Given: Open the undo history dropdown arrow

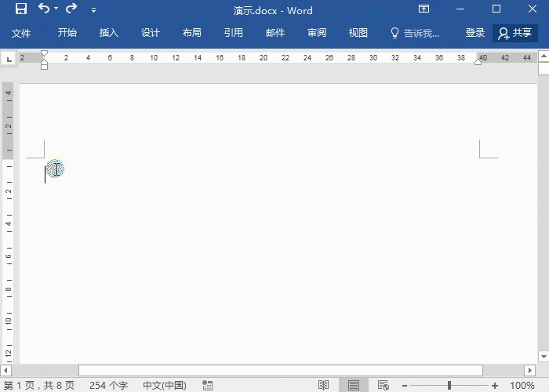Looking at the screenshot, I should click(x=56, y=10).
